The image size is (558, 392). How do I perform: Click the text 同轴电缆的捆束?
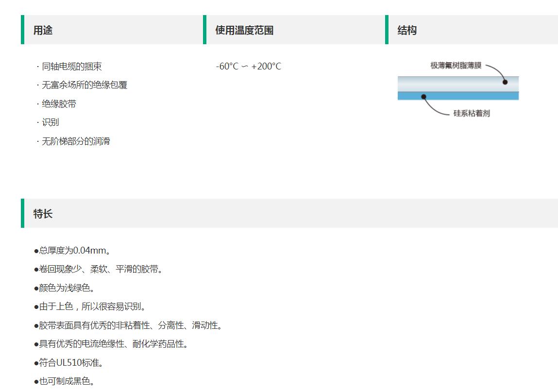click(x=71, y=66)
